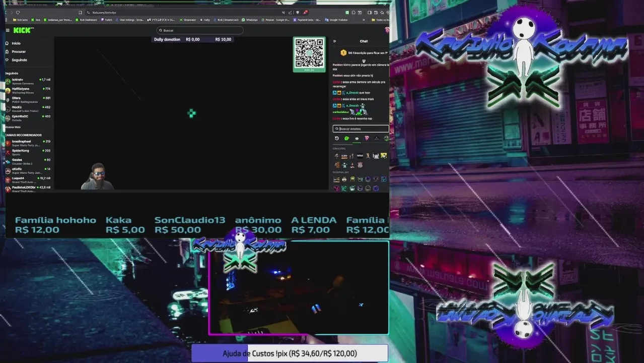Click the A LENDA R$ 7,00 ticker entry

coord(314,225)
